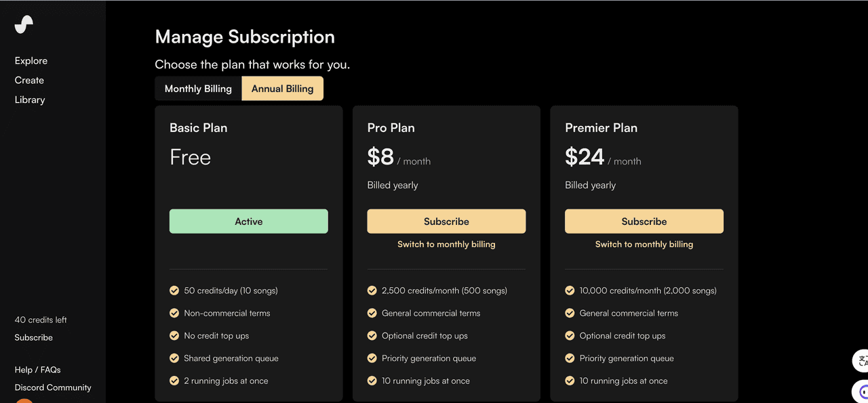Click the checkmark beside 2,500 credits/month
The height and width of the screenshot is (403, 868).
point(372,291)
